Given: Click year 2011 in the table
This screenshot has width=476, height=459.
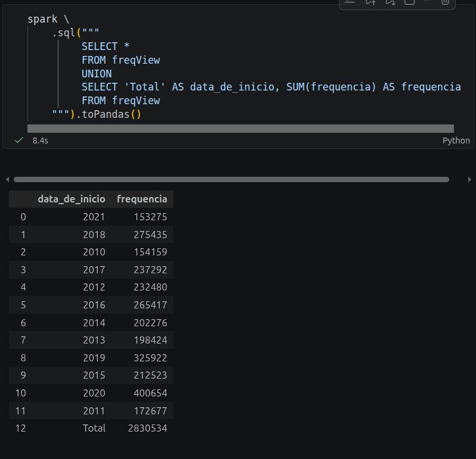Looking at the screenshot, I should pos(94,411).
